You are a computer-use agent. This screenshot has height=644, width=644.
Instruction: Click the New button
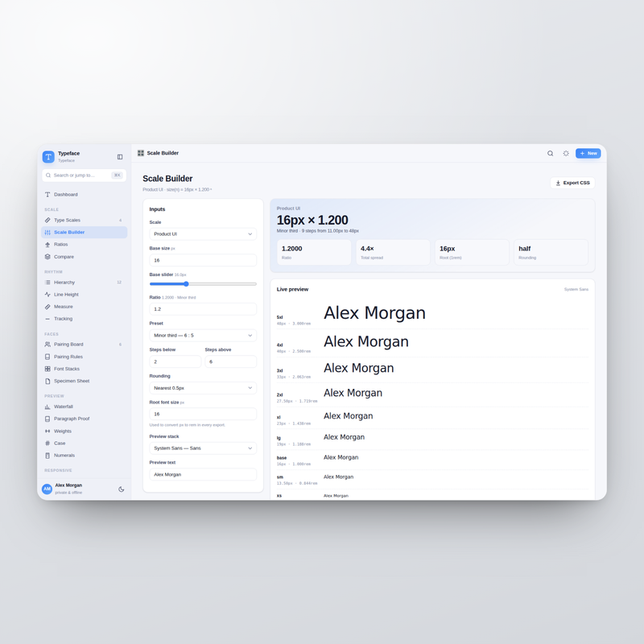(588, 153)
